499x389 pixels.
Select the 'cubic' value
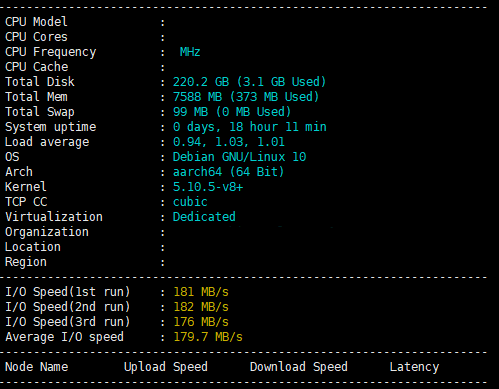pos(190,202)
